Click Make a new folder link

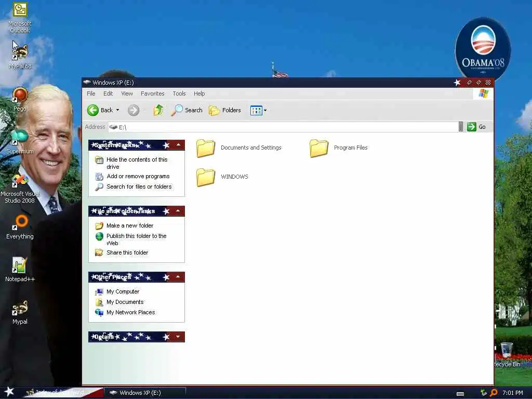click(x=129, y=225)
